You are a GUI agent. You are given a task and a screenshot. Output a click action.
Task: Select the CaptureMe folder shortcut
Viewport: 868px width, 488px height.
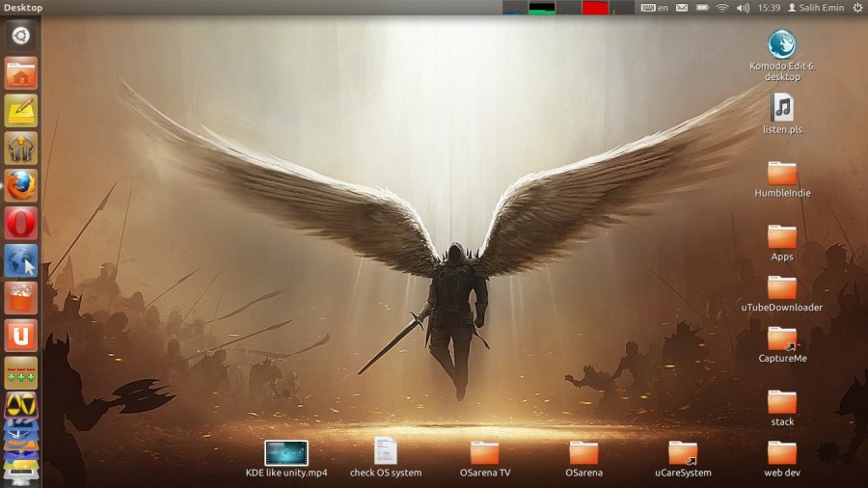click(782, 344)
